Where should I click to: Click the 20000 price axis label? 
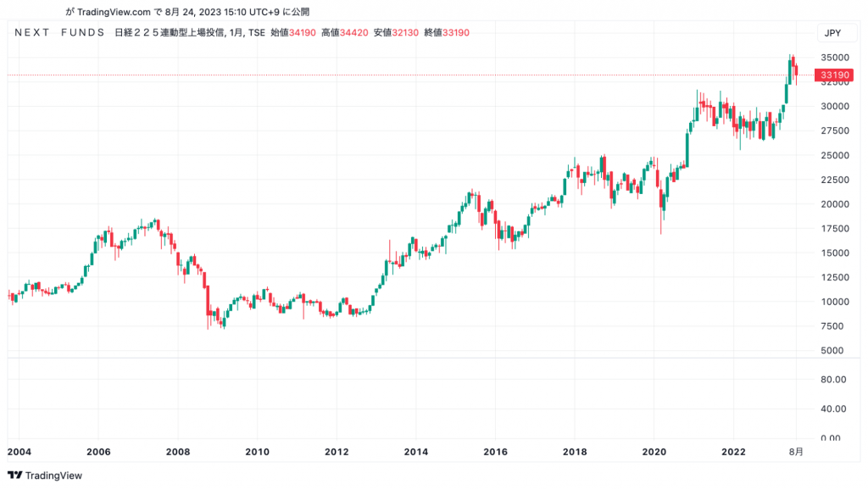click(835, 204)
